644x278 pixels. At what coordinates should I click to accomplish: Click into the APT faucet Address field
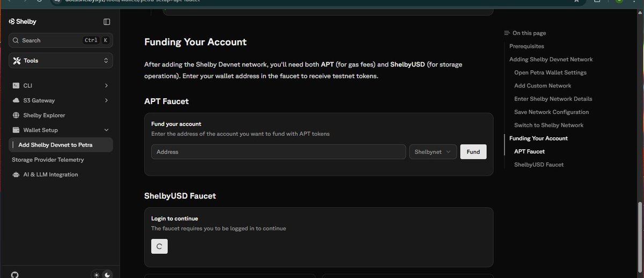pyautogui.click(x=279, y=152)
